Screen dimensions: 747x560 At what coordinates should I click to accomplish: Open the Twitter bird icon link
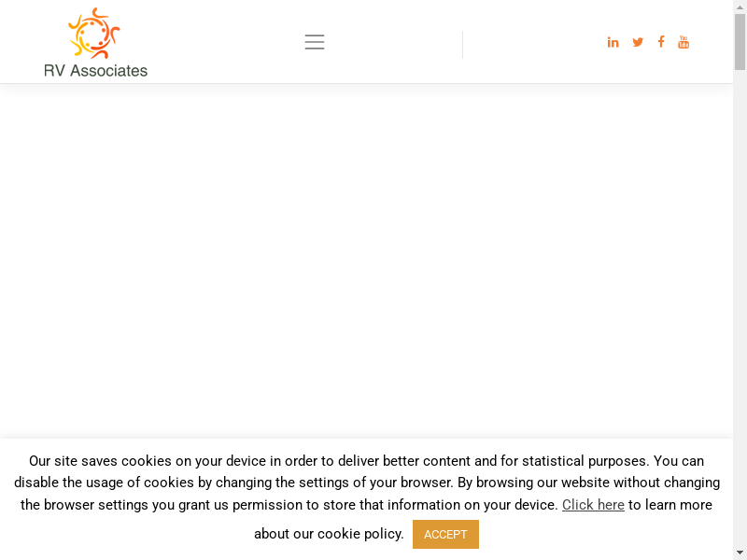tap(638, 42)
